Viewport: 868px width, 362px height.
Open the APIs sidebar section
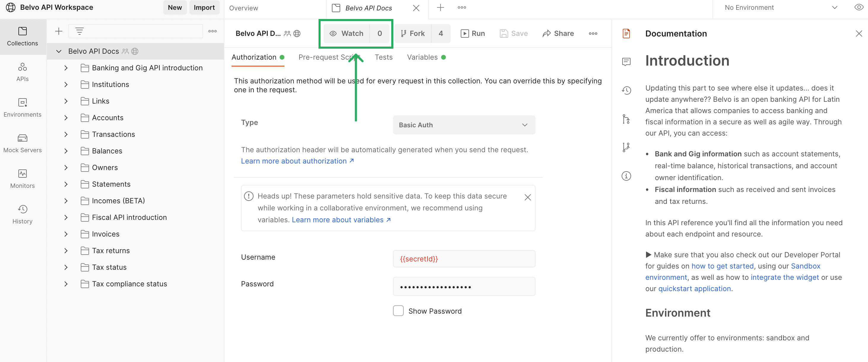point(23,72)
